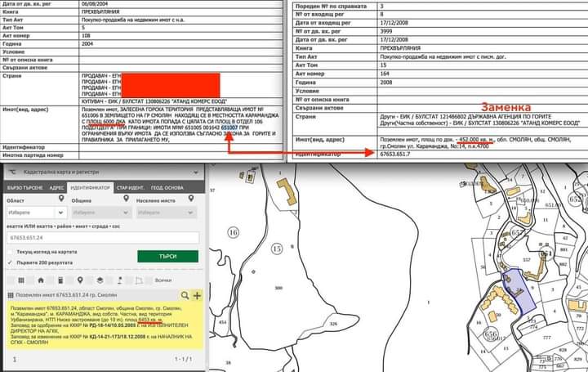The height and width of the screenshot is (372, 588).
Task: Select the Всички filter option
Action: pos(163,280)
